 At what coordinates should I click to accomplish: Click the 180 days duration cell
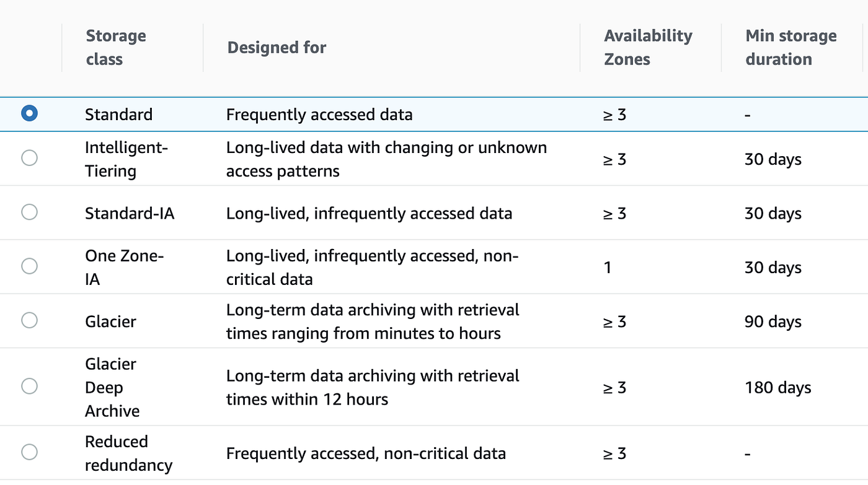[x=777, y=388]
